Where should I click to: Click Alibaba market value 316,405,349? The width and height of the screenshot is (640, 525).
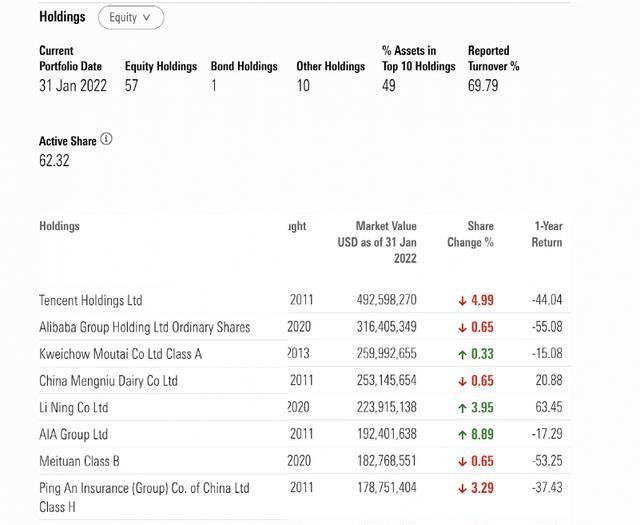coord(387,327)
